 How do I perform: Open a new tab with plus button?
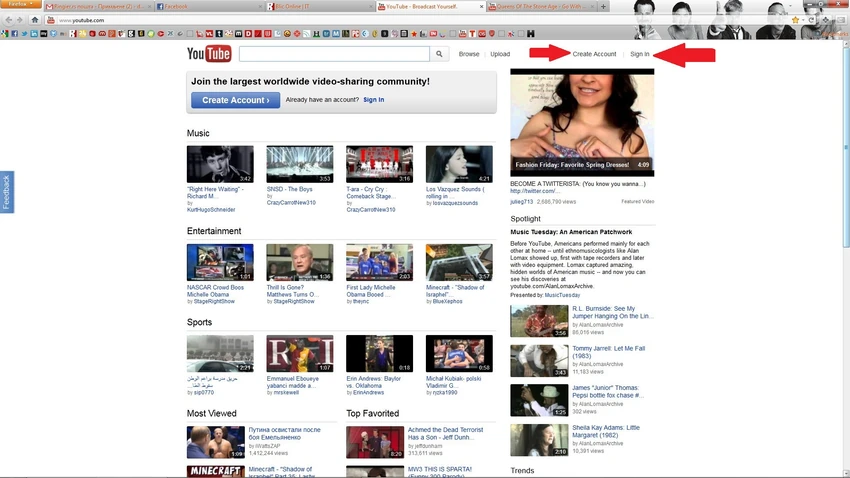pos(603,7)
